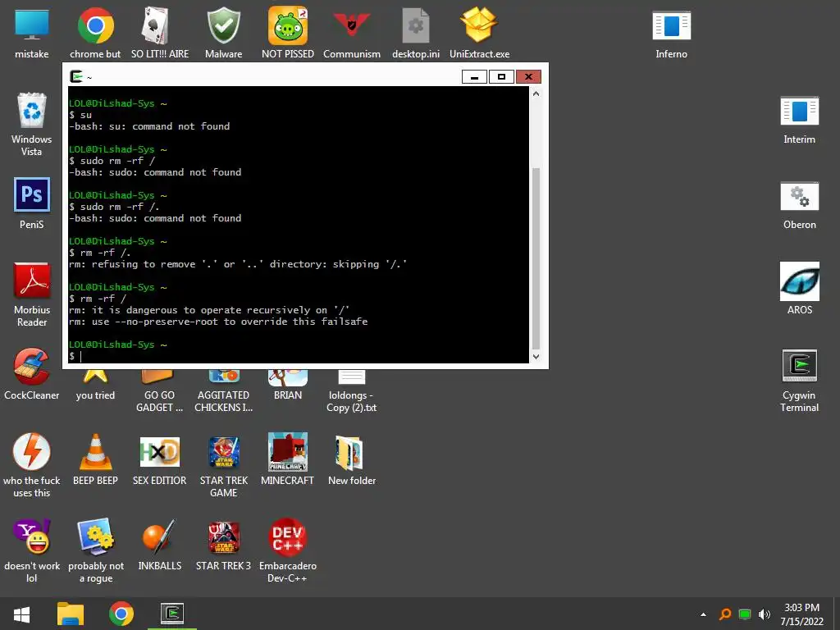The width and height of the screenshot is (840, 630).
Task: Launch Chrome from the taskbar
Action: click(121, 614)
